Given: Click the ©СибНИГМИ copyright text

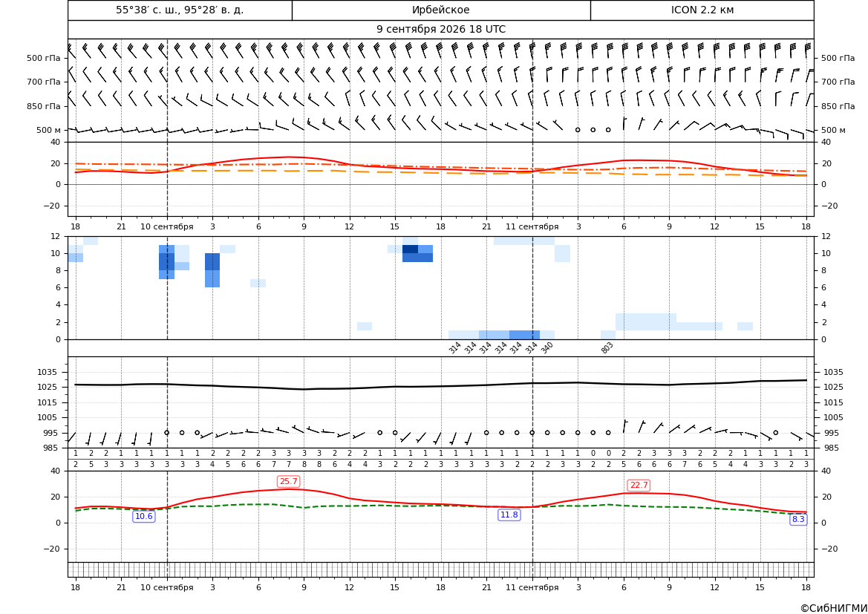Looking at the screenshot, I should (x=834, y=608).
